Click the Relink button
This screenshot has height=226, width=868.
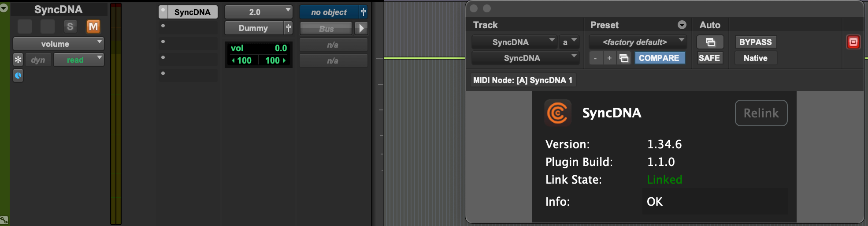tap(761, 113)
